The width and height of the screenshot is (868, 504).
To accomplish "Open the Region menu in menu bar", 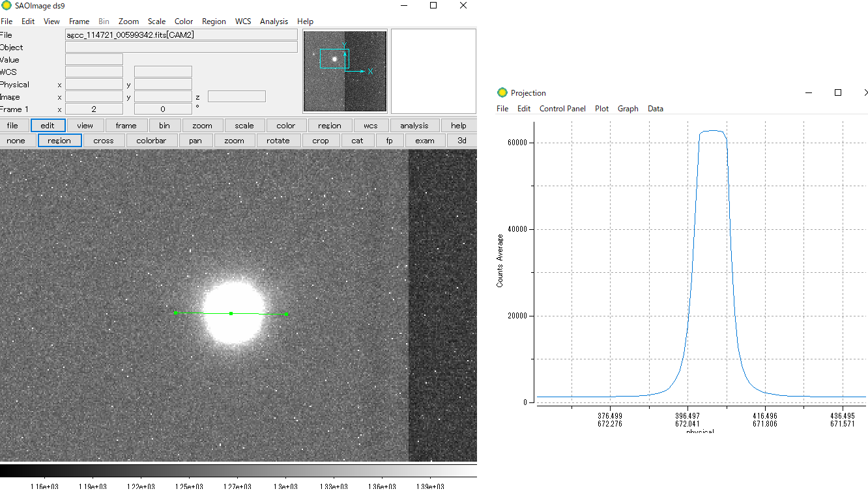I will pos(214,21).
